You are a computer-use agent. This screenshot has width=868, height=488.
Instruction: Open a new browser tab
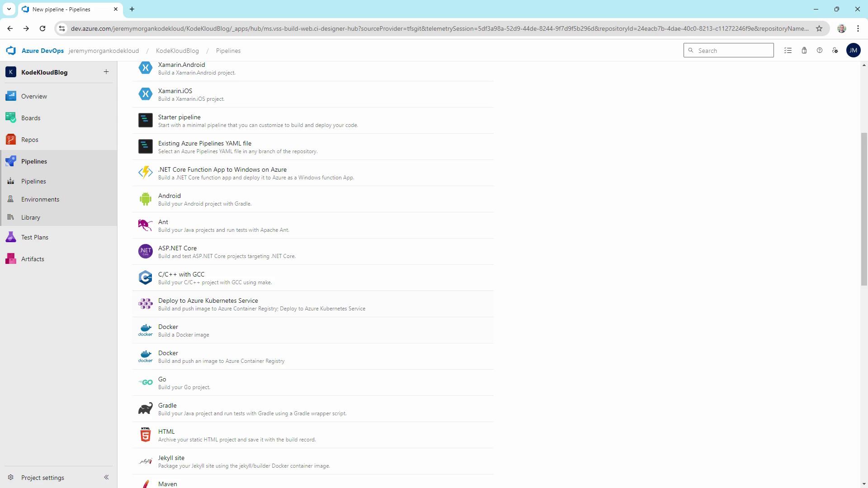point(132,9)
